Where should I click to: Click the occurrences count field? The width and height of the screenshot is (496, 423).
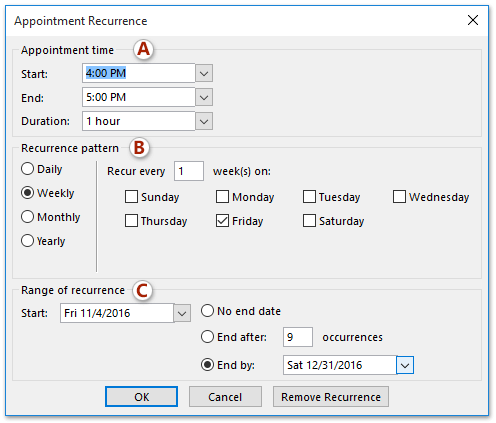[298, 337]
